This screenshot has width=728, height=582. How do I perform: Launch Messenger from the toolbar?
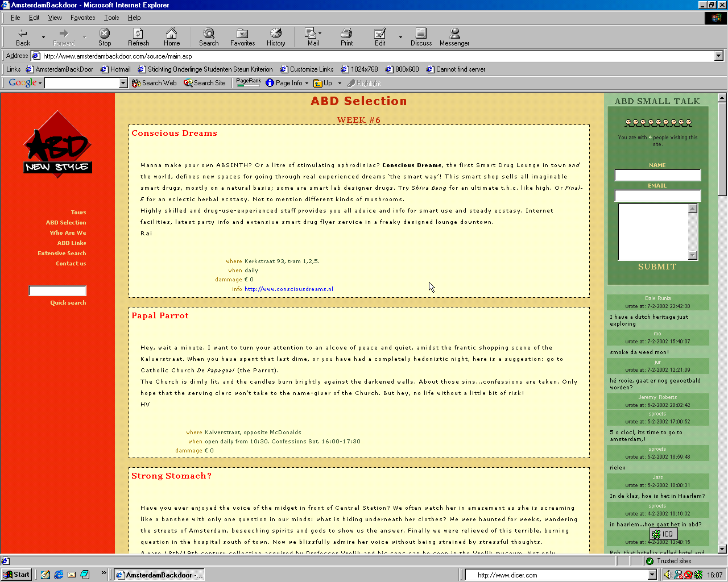(x=454, y=37)
